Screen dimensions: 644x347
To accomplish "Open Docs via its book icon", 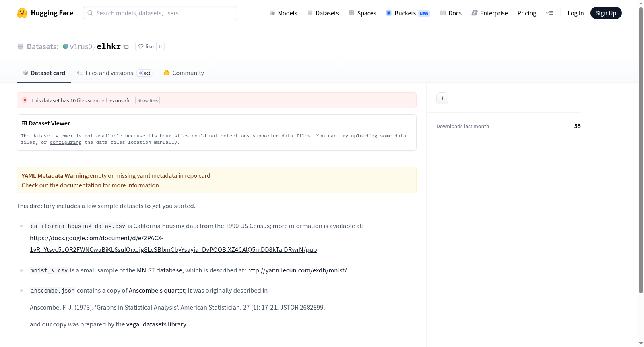I will point(443,13).
